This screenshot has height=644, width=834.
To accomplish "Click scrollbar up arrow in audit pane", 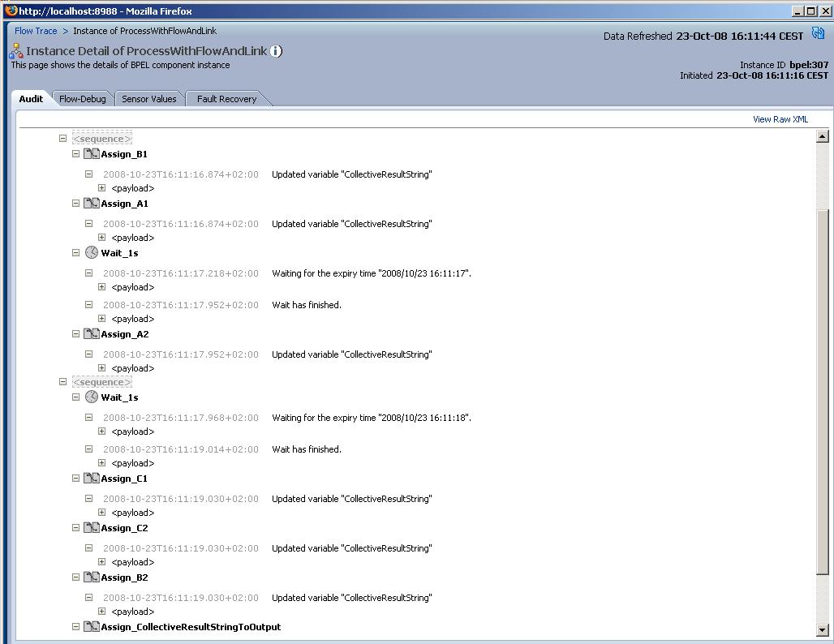I will pyautogui.click(x=823, y=136).
